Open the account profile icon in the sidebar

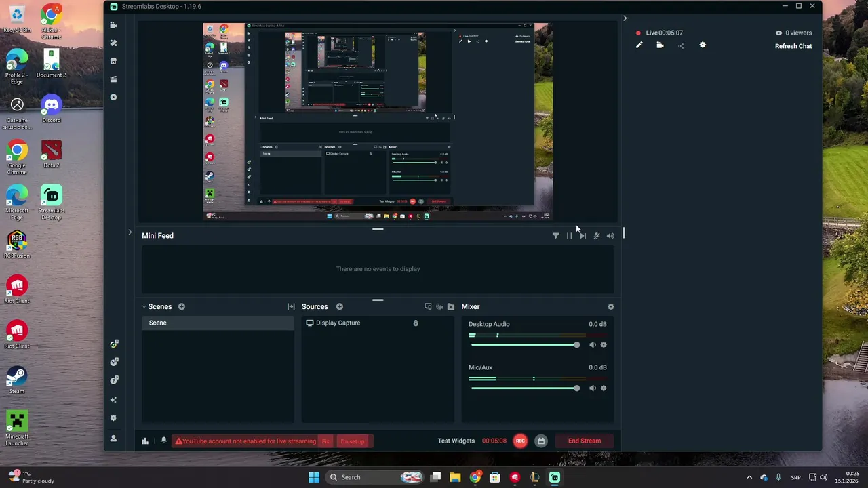coord(113,439)
